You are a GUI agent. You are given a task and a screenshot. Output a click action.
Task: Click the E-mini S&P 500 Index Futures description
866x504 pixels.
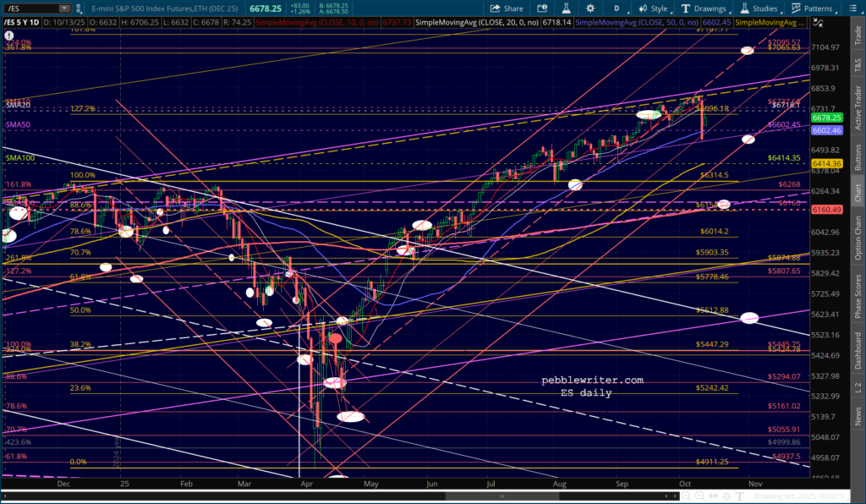(165, 8)
